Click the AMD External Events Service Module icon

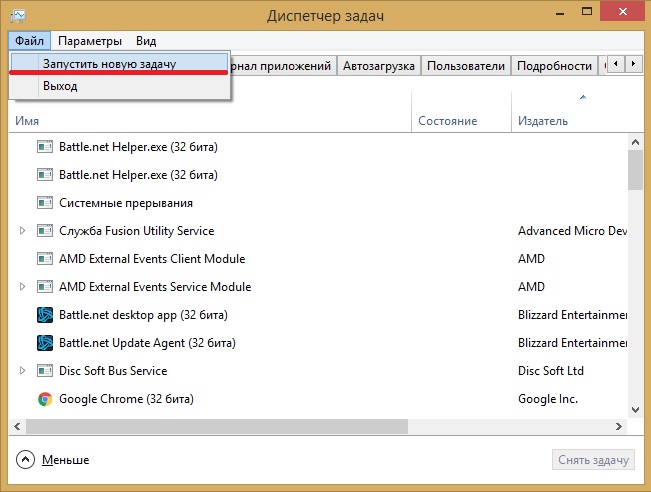45,286
